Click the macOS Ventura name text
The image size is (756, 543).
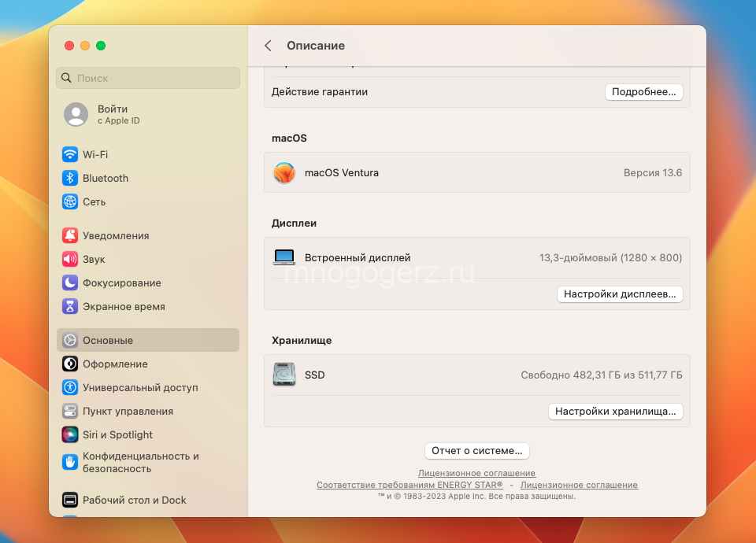[341, 173]
